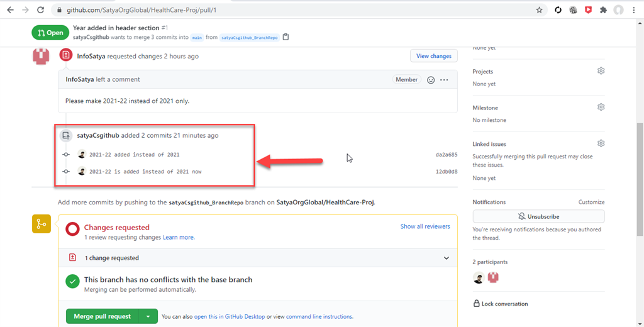Open commit '2021-22 is added instead of 2021 now'
The height and width of the screenshot is (327, 644).
[x=145, y=172]
